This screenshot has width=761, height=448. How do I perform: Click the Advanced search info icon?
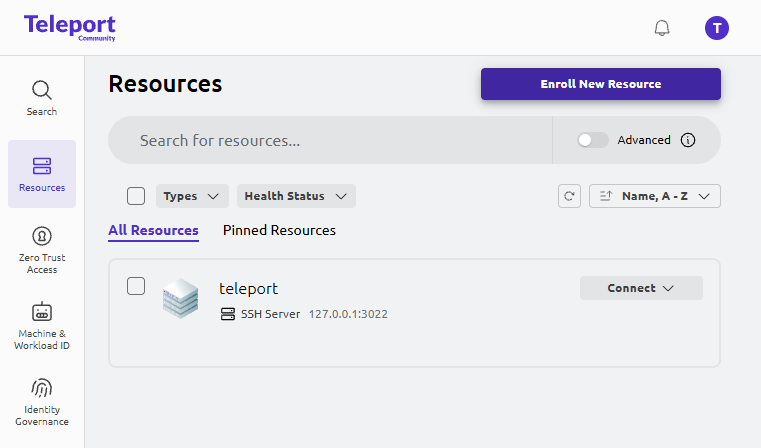(688, 140)
